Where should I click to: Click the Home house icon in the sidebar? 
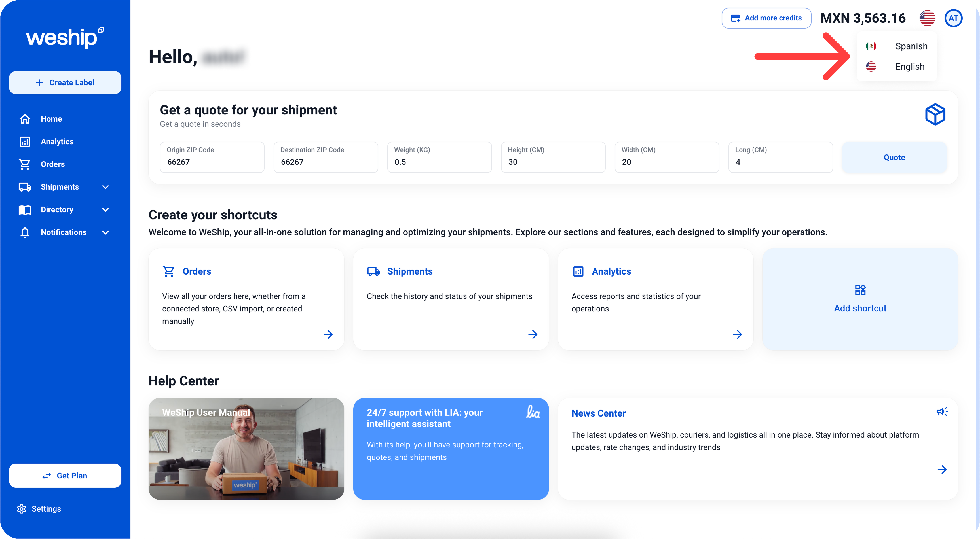25,119
